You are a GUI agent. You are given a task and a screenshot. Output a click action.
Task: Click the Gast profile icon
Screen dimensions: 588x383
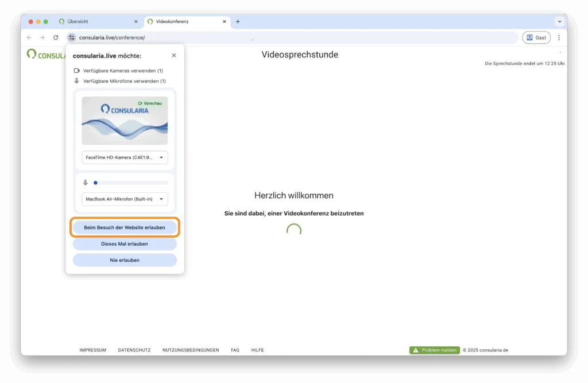point(536,37)
